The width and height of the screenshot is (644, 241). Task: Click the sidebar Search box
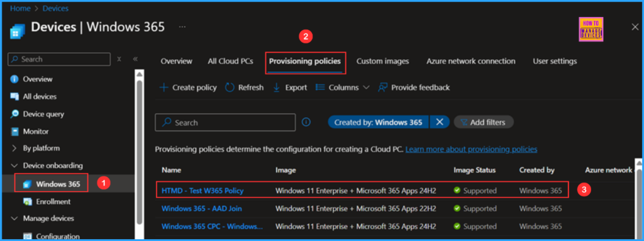pyautogui.click(x=59, y=59)
